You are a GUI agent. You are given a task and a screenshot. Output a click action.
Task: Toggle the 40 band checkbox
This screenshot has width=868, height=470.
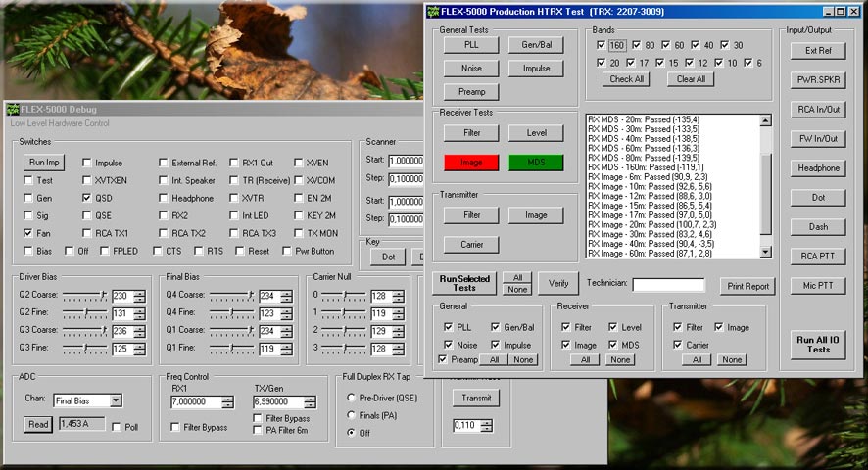tap(695, 45)
